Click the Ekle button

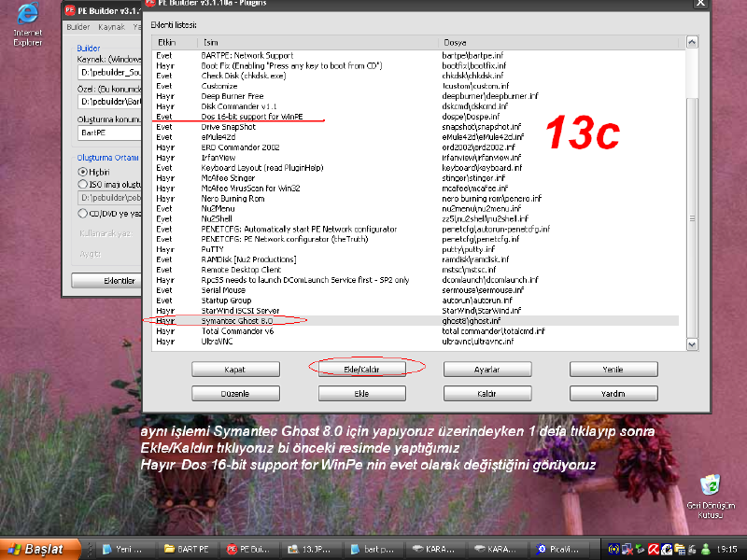(x=362, y=393)
